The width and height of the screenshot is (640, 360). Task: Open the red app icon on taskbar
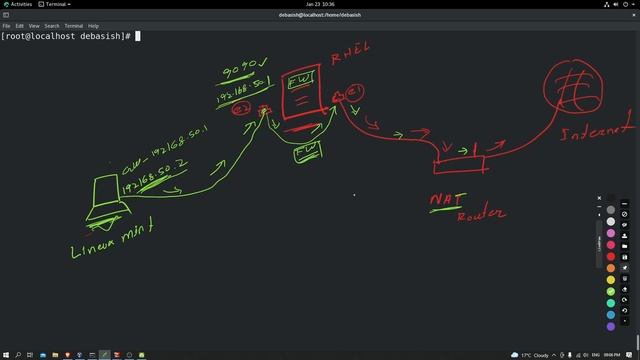tap(117, 355)
